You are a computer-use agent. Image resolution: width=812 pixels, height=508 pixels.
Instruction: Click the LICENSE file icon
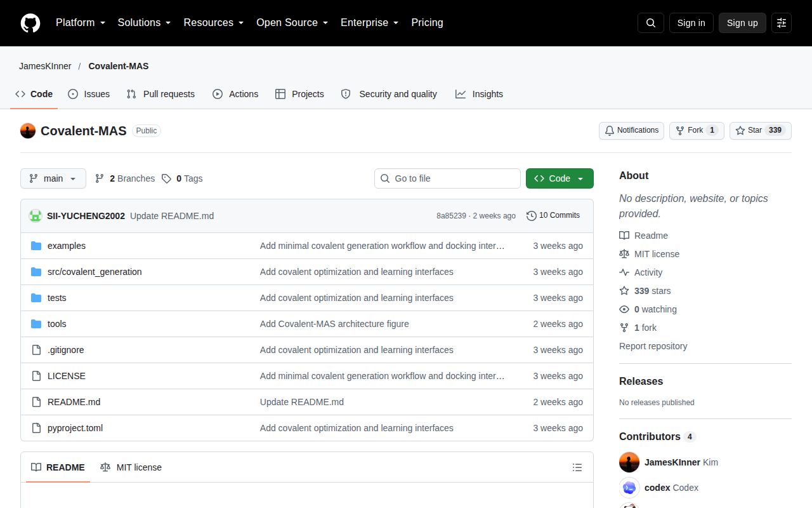point(36,376)
